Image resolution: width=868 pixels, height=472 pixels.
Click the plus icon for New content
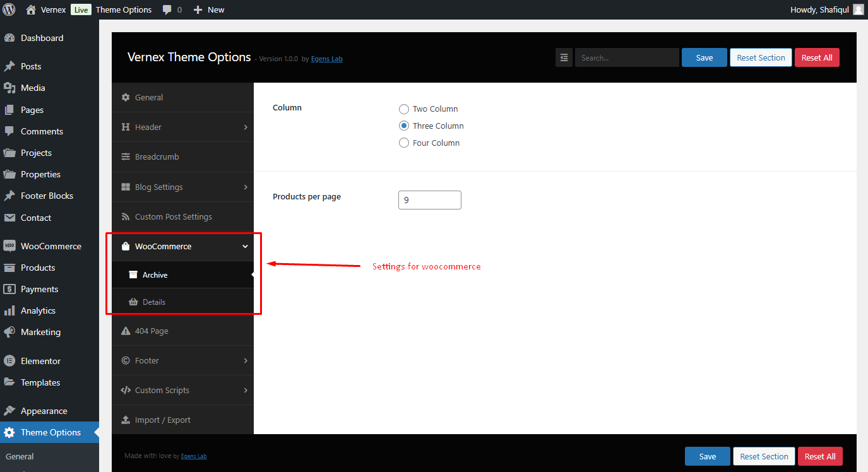(x=198, y=9)
